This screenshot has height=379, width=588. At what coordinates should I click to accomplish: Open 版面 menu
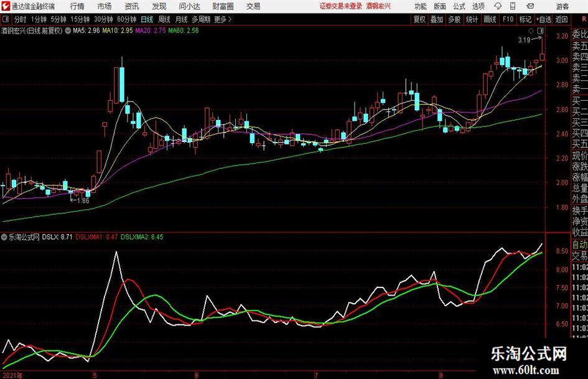(439, 6)
